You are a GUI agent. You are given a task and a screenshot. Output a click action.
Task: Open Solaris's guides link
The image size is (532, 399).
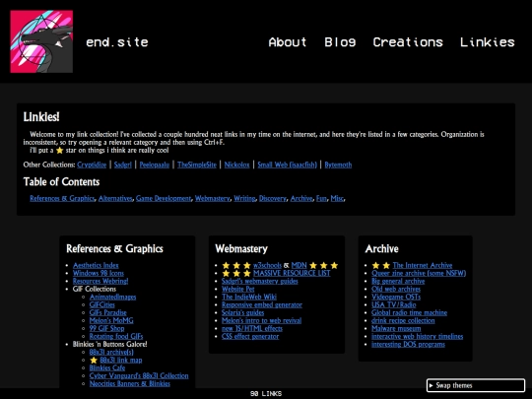pos(243,312)
